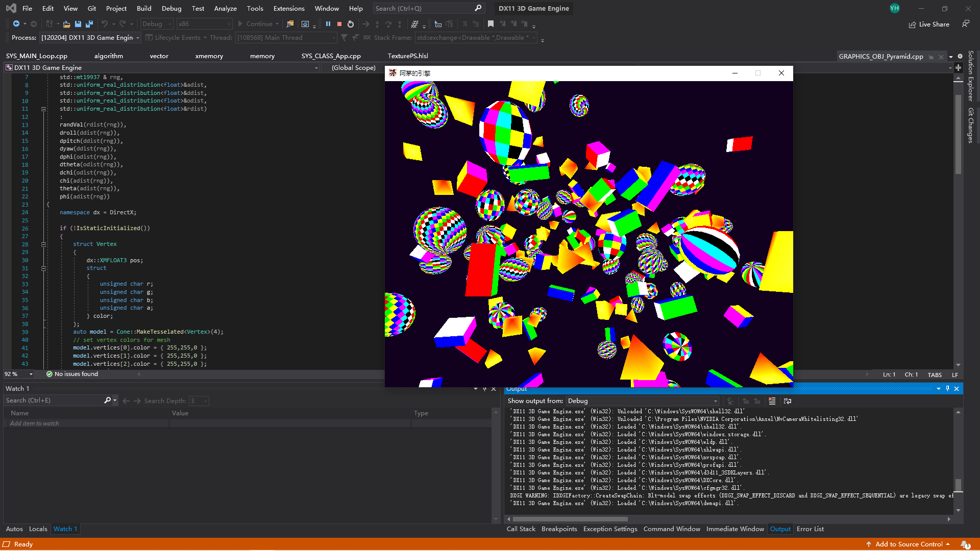This screenshot has height=551, width=980.
Task: Click the Save All toolbar icon
Action: tap(89, 24)
